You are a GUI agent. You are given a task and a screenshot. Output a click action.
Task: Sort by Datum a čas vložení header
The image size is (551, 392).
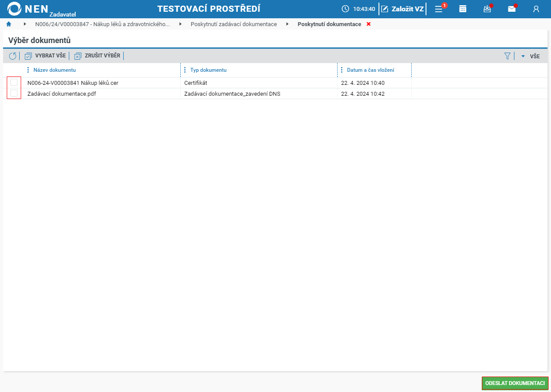(371, 70)
